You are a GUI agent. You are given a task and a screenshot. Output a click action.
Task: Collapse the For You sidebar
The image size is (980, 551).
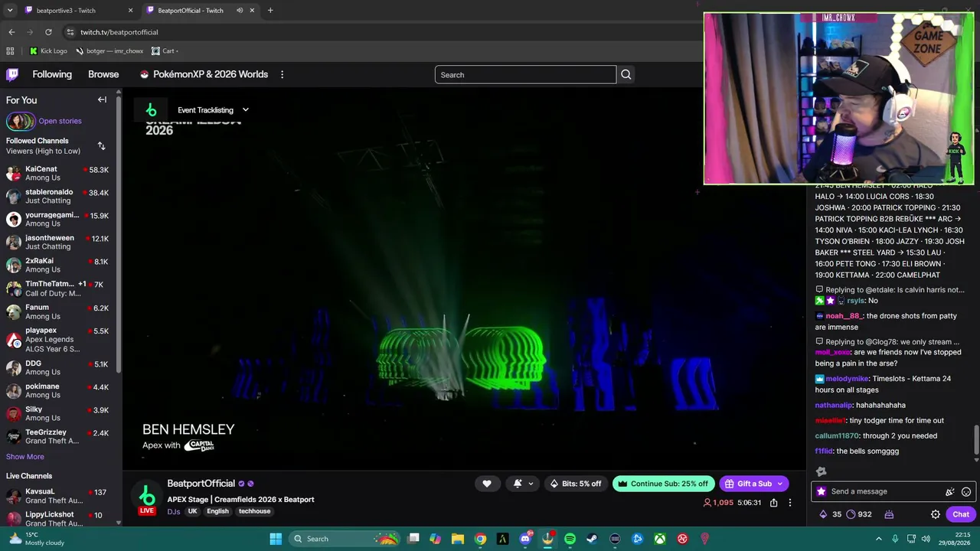coord(102,99)
